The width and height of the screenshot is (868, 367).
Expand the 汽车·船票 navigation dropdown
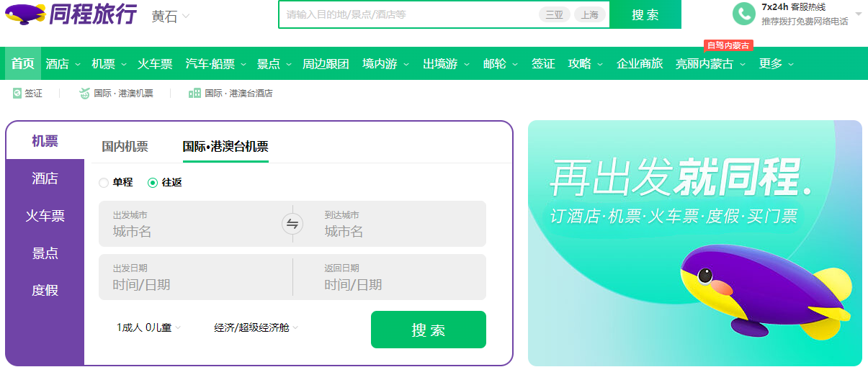click(243, 64)
